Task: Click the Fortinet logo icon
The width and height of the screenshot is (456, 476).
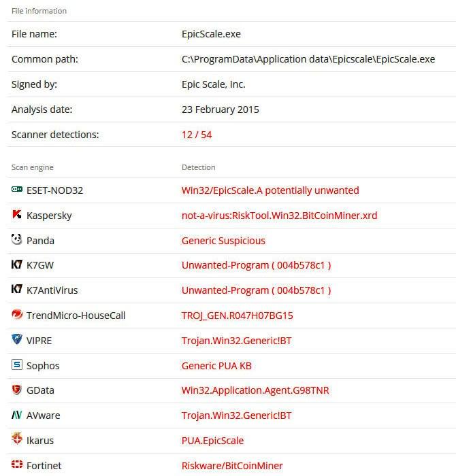Action: tap(17, 464)
